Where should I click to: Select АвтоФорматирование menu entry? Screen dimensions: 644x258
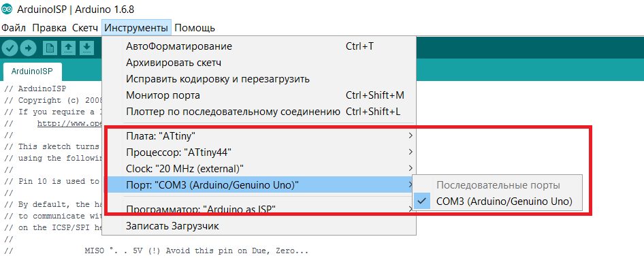coord(259,46)
